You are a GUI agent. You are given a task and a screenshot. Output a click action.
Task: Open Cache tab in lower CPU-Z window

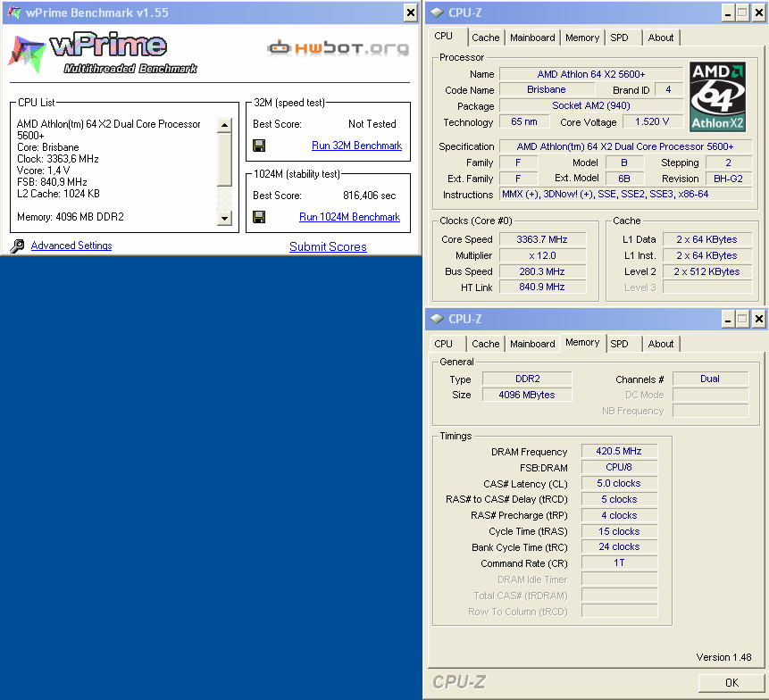[486, 344]
